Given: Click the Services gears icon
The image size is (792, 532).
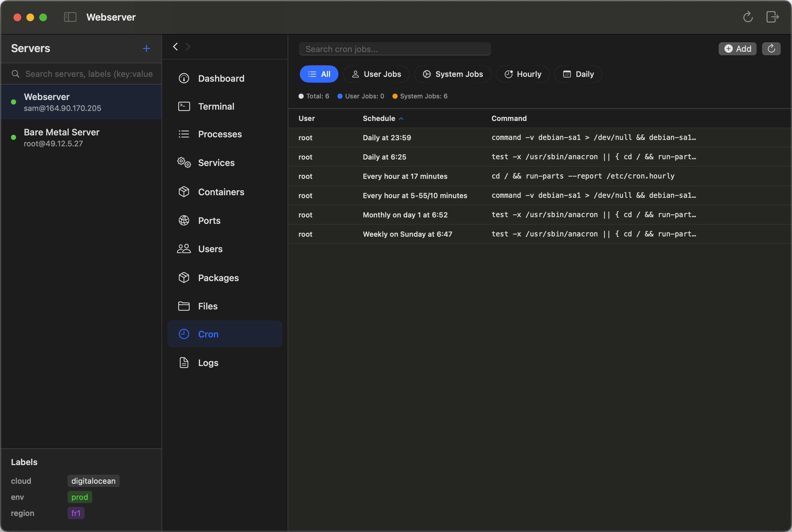Looking at the screenshot, I should 184,162.
